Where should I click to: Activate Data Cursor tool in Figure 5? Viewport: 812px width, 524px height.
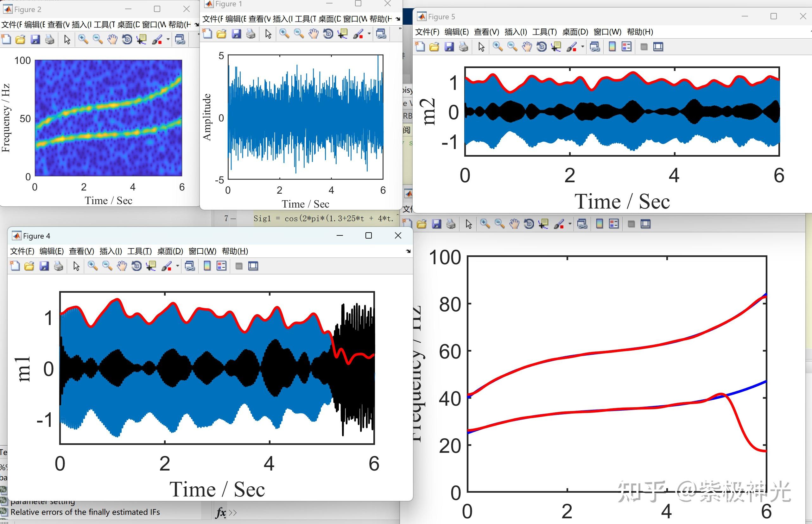point(556,47)
